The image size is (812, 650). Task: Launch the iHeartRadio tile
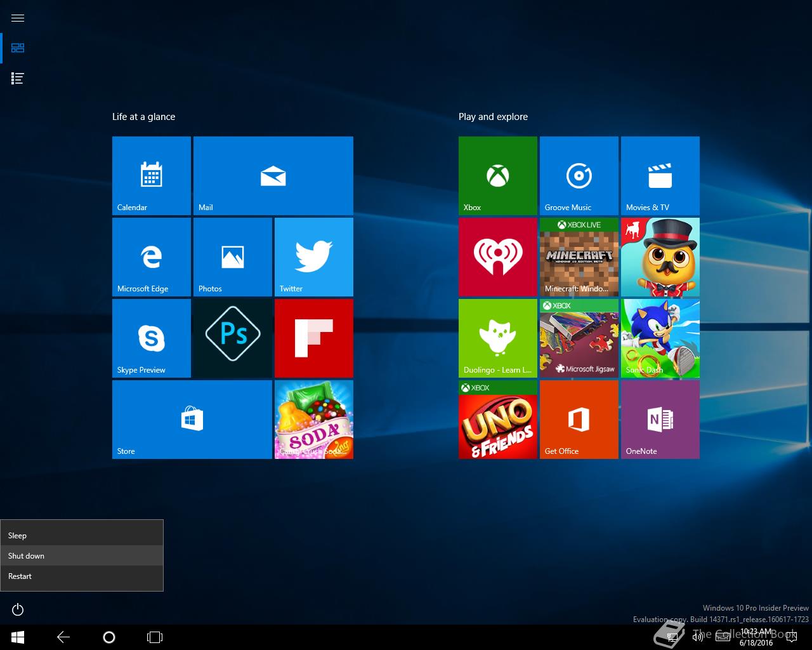point(498,257)
